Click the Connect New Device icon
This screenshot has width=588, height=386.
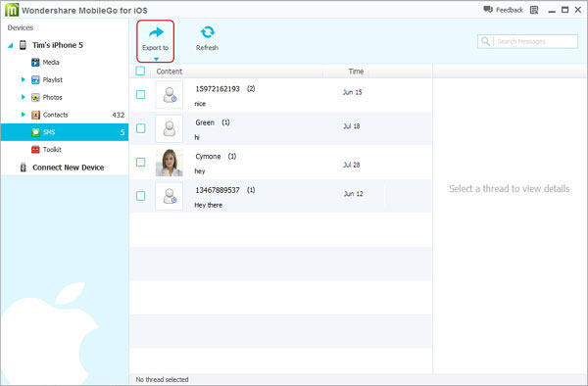(x=23, y=168)
